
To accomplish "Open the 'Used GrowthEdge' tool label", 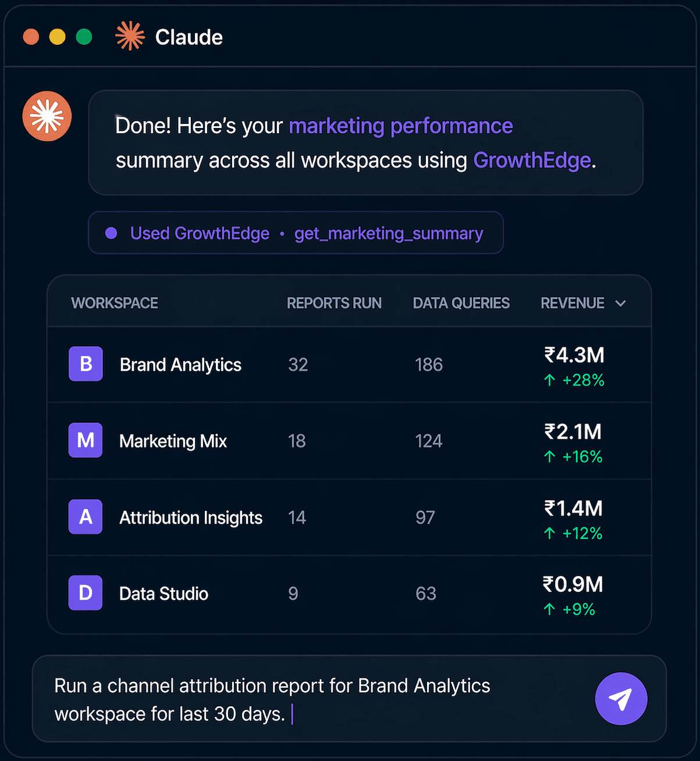I will 200,233.
